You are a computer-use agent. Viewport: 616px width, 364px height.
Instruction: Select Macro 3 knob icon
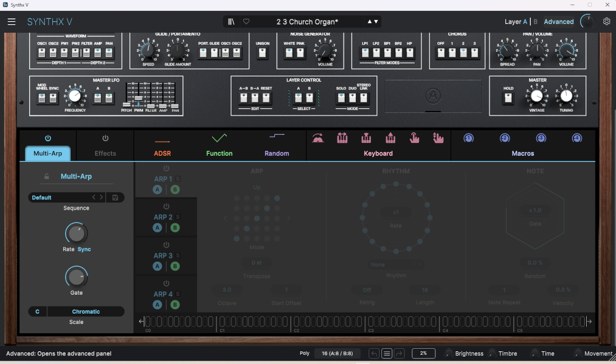pyautogui.click(x=541, y=138)
